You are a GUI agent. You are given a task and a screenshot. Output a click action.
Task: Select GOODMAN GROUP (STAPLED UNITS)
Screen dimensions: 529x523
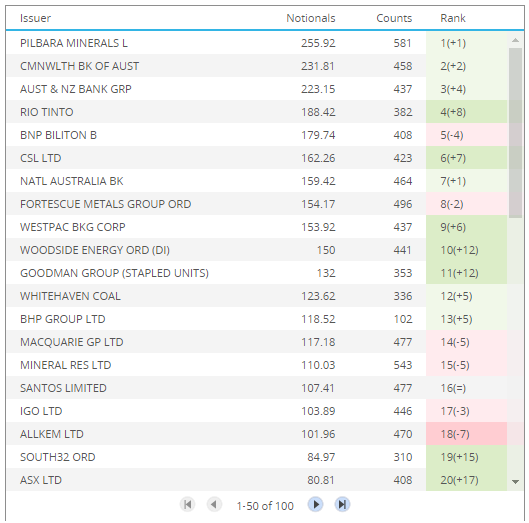114,273
